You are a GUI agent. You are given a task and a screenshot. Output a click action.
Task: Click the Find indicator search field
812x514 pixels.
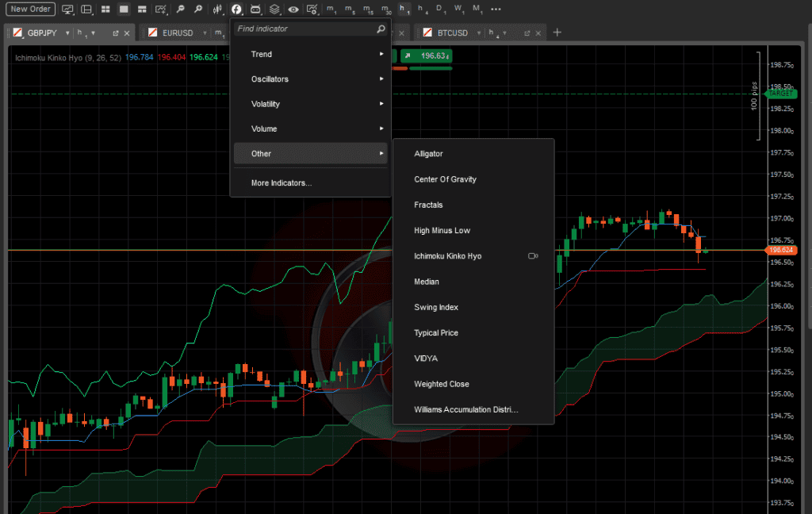tap(310, 29)
